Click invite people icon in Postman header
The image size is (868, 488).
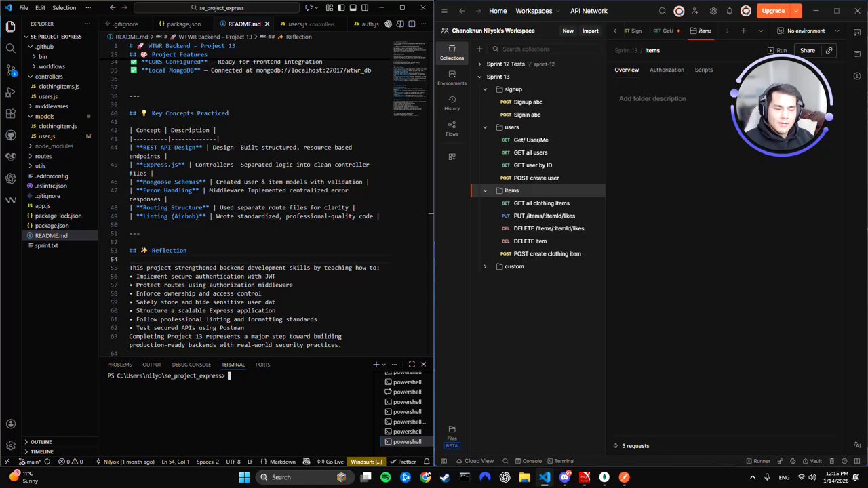coord(695,11)
